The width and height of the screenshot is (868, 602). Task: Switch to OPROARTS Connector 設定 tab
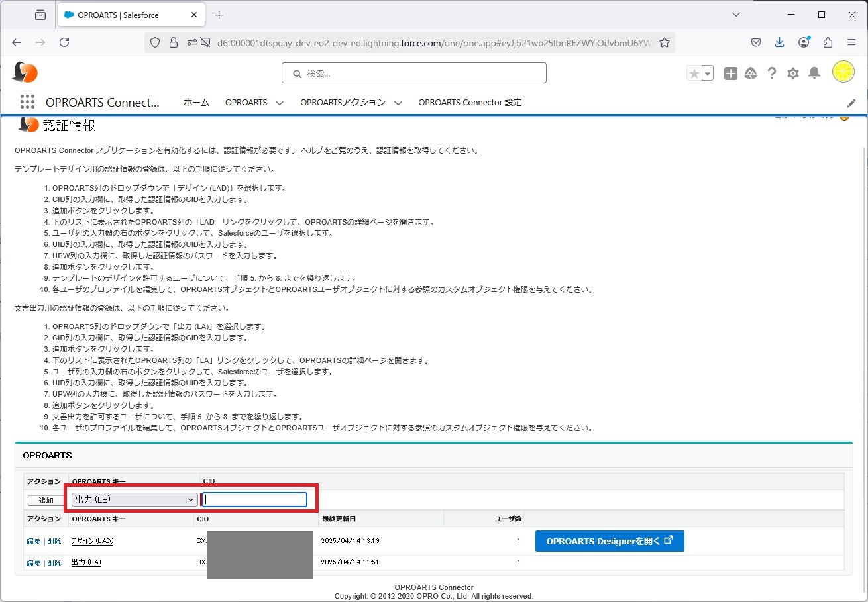point(470,102)
